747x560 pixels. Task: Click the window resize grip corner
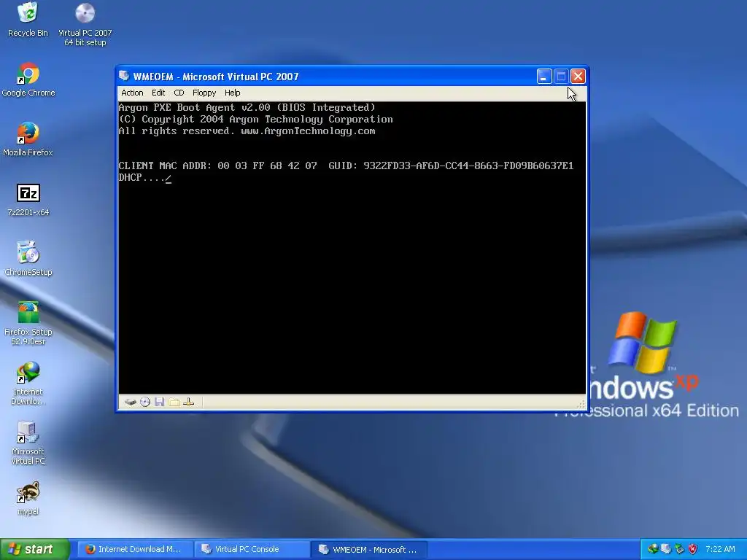[x=581, y=405]
